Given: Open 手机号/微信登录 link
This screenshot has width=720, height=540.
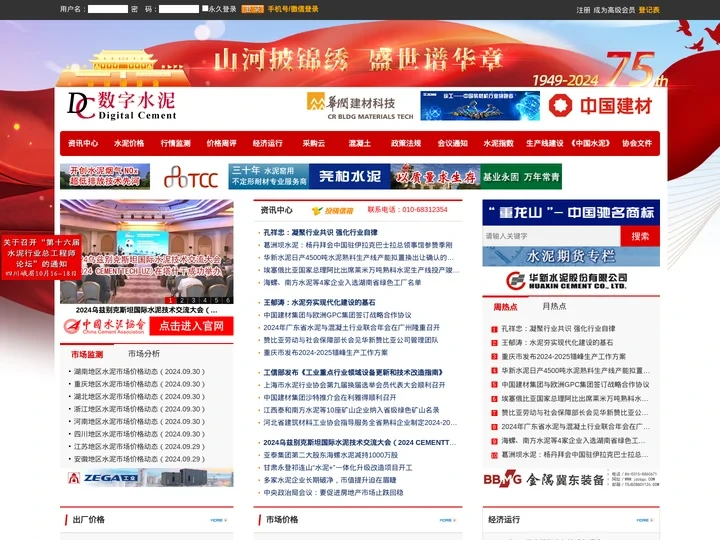Looking at the screenshot, I should click(x=293, y=9).
